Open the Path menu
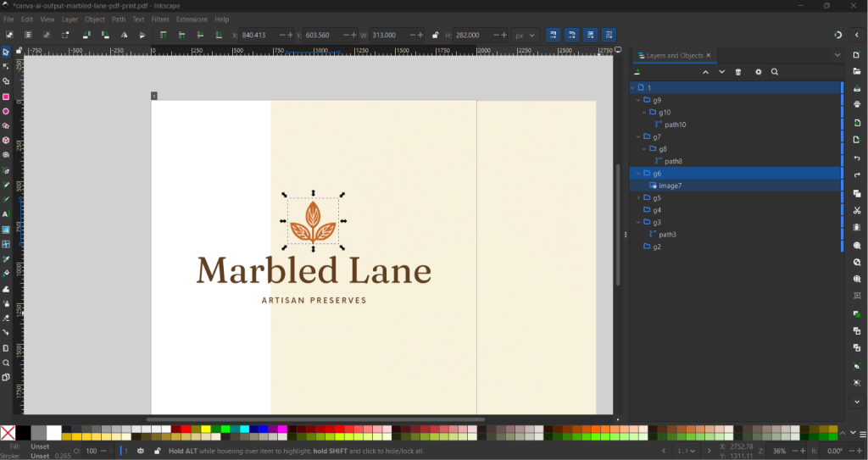 [119, 19]
